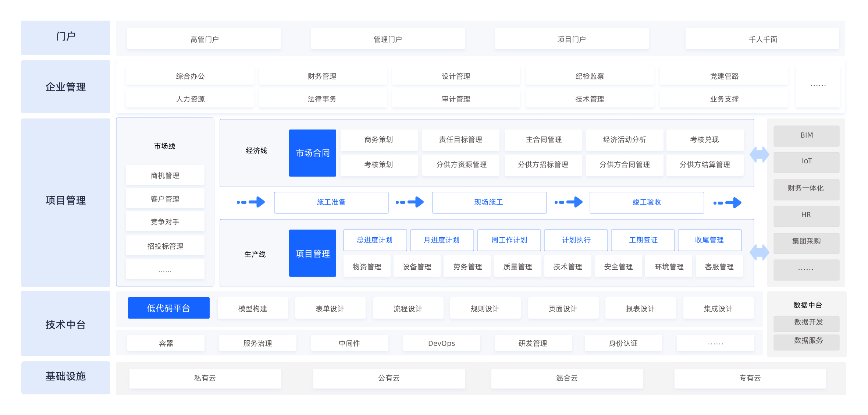Screen dimensions: 868x415
Task: Select the 环境管理 box
Action: pyautogui.click(x=669, y=266)
